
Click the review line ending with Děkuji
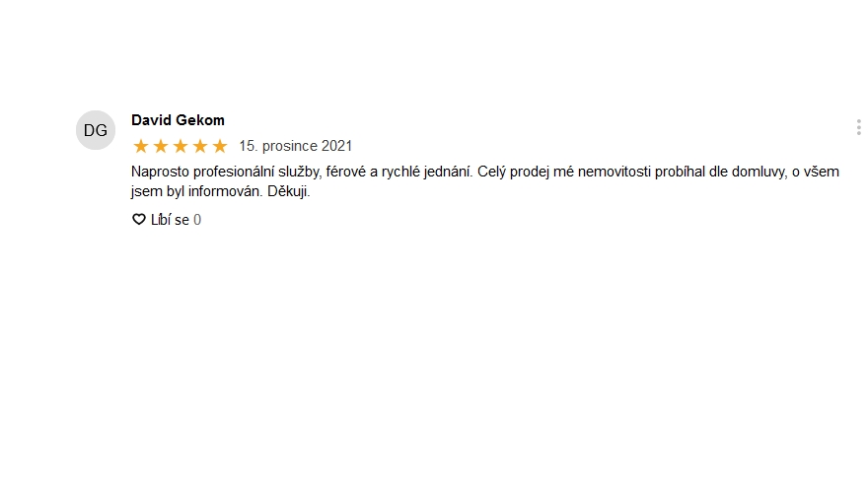220,191
